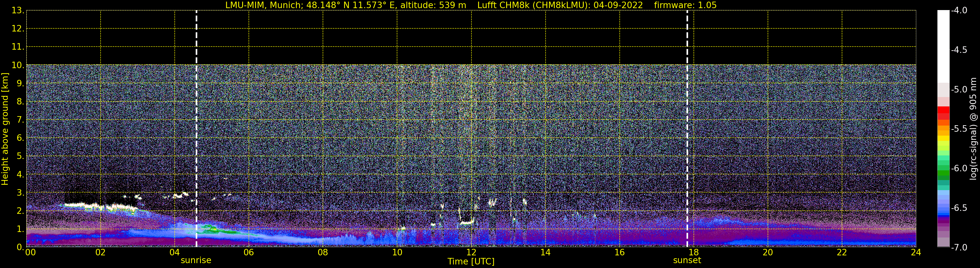Click the time tick label 14
980x268 pixels.
tap(545, 252)
